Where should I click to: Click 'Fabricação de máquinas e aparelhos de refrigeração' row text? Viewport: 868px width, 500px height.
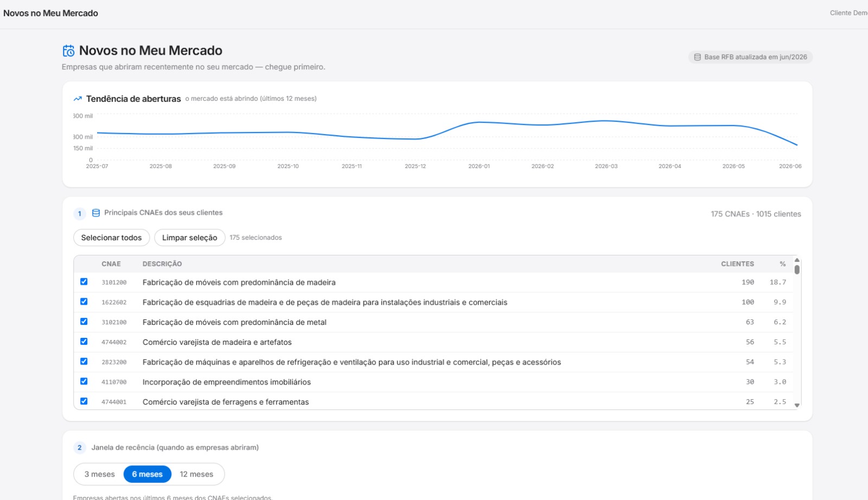(352, 362)
